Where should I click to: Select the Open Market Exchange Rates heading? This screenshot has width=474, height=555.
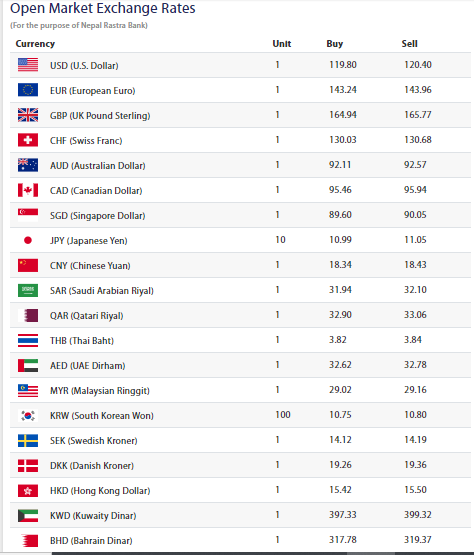(103, 8)
